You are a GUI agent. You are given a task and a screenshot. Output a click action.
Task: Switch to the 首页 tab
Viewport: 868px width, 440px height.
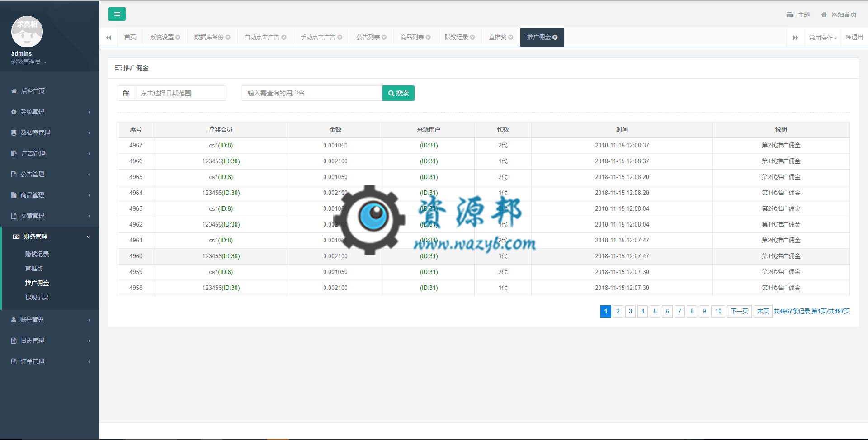pos(130,37)
